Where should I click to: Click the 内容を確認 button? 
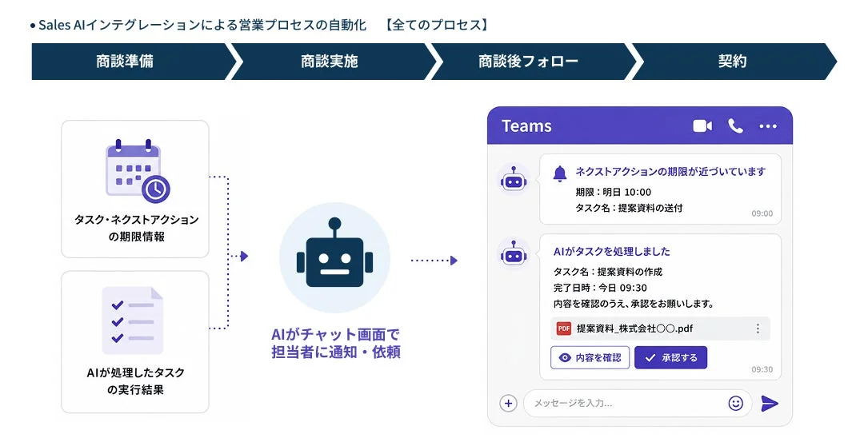[590, 357]
